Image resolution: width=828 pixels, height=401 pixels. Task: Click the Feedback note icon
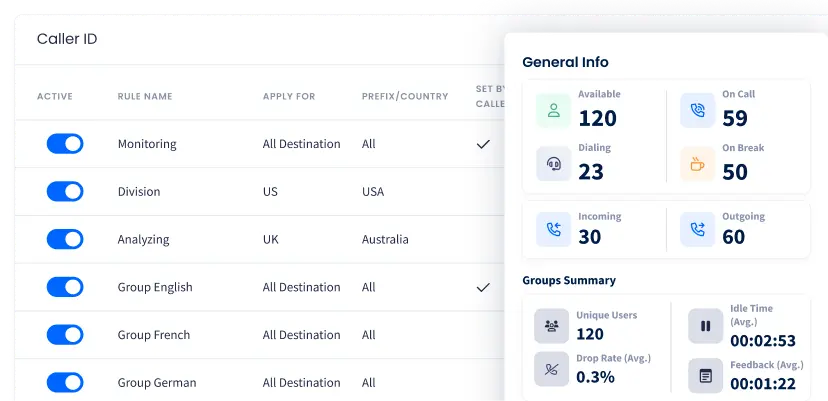click(705, 376)
